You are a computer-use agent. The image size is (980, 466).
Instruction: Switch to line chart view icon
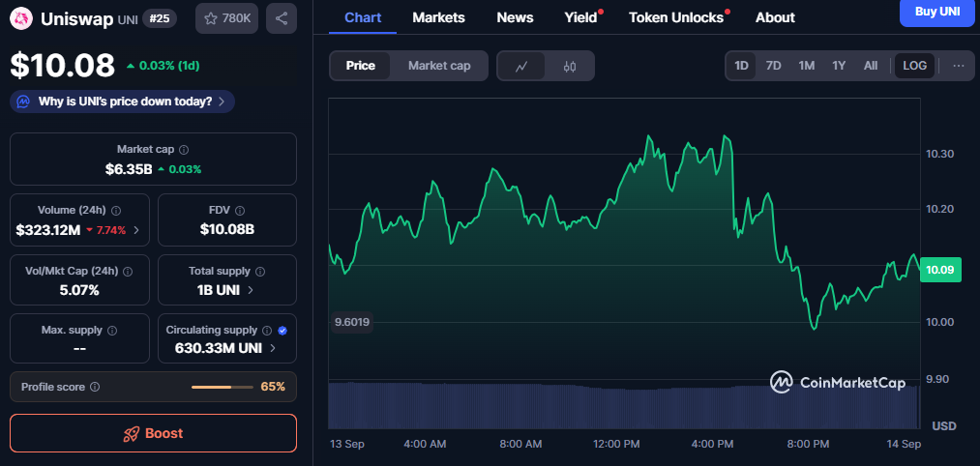pos(521,66)
